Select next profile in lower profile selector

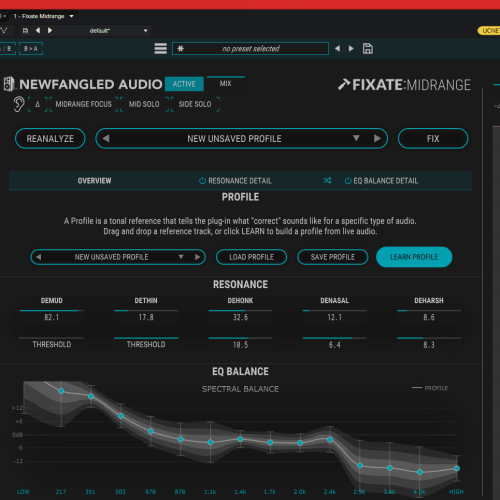(x=198, y=257)
